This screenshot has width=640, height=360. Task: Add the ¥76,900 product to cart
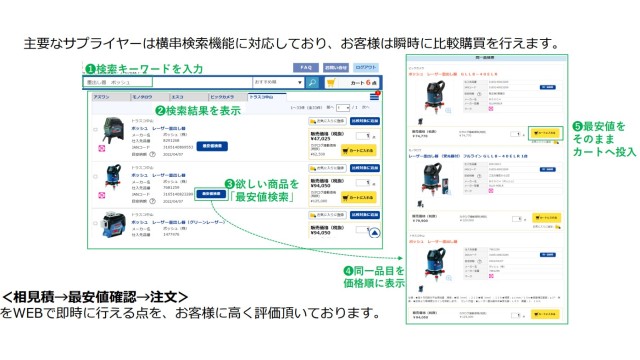click(x=547, y=218)
